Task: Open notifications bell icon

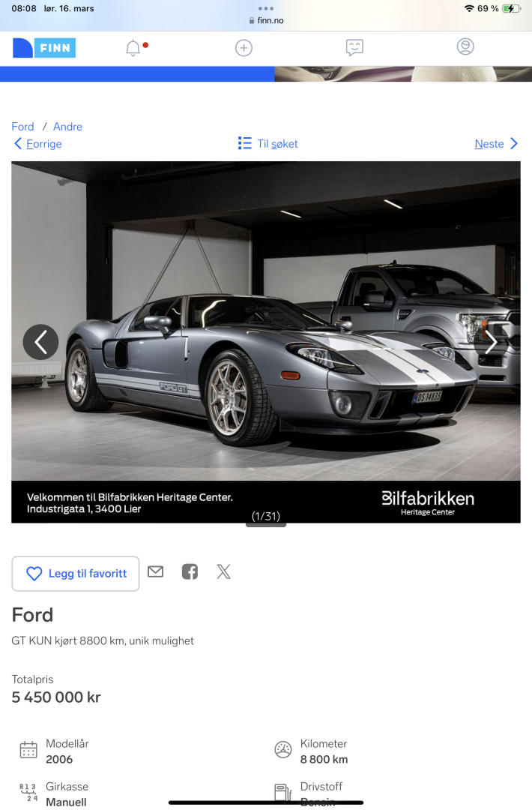Action: (133, 48)
